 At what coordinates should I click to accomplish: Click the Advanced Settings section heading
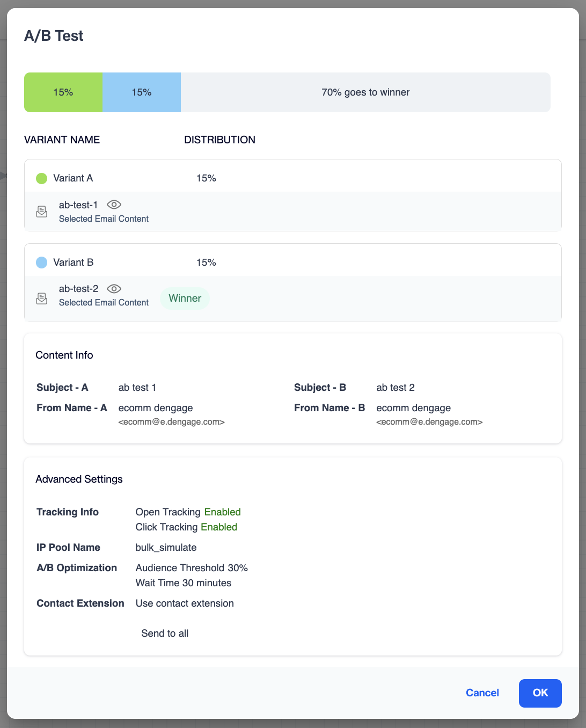click(79, 479)
